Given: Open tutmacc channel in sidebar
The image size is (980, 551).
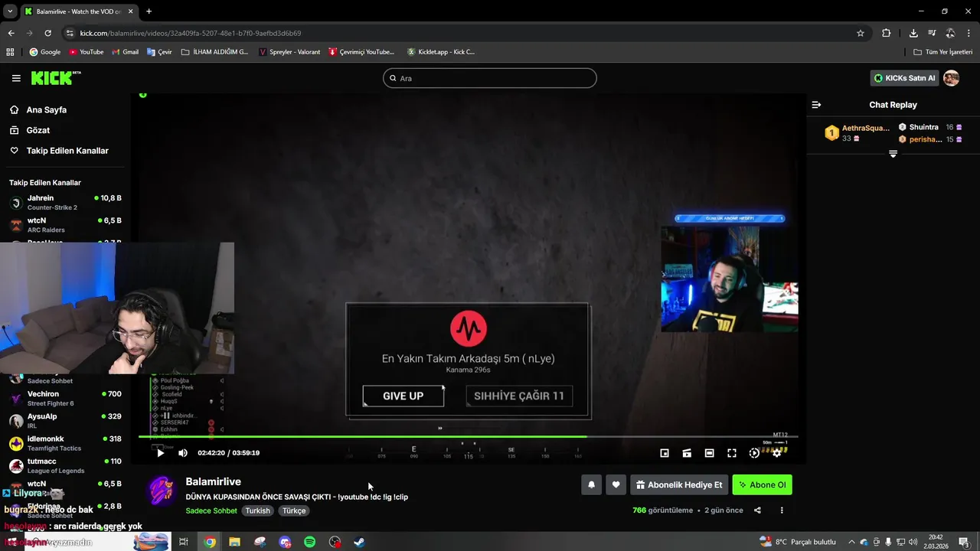Looking at the screenshot, I should [x=65, y=465].
